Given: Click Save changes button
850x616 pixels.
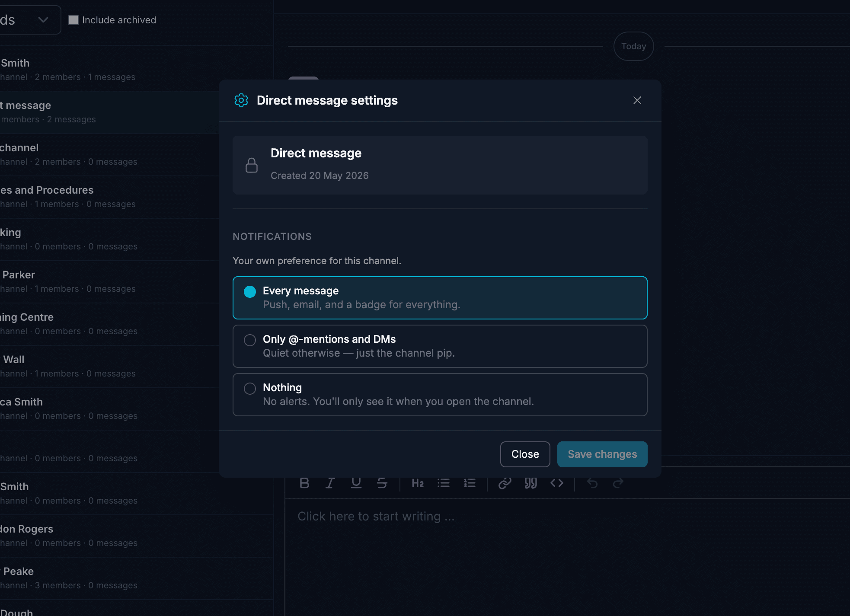Looking at the screenshot, I should (602, 454).
